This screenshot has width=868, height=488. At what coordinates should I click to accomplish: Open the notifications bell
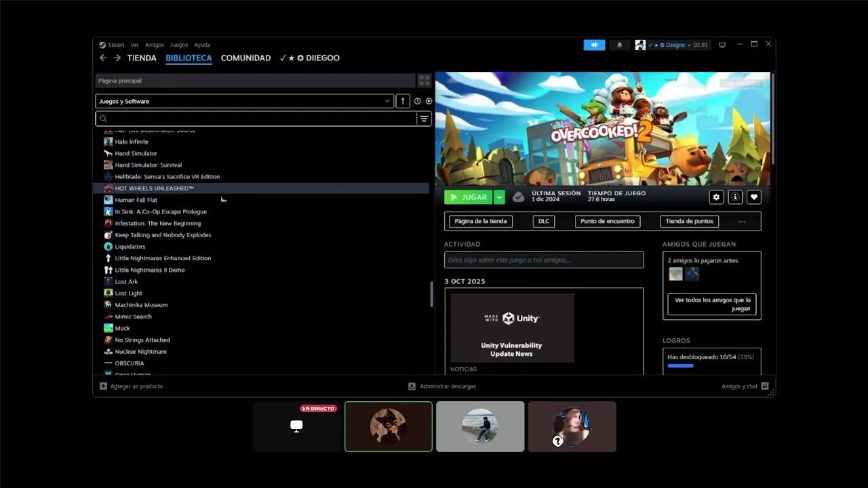tap(619, 45)
